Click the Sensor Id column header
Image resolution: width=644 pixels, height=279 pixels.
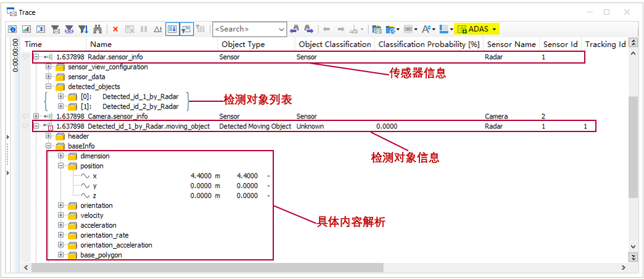tap(560, 44)
